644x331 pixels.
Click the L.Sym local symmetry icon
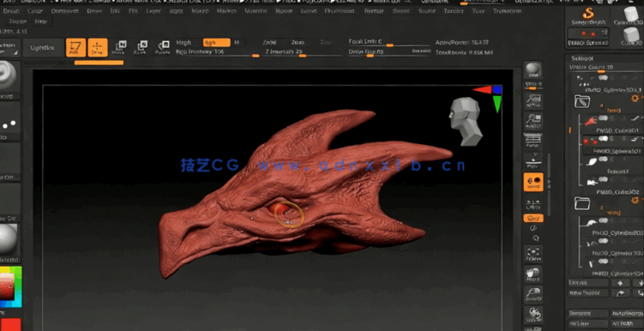coord(533,204)
